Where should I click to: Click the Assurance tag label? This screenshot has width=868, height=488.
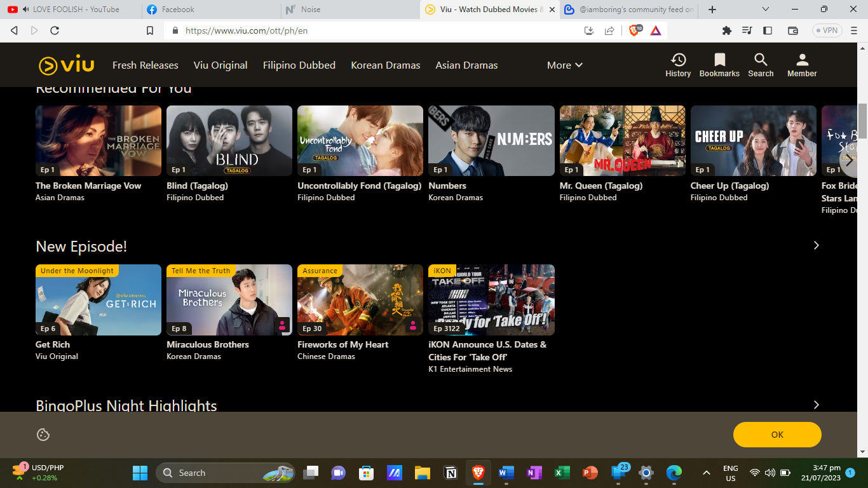point(320,271)
